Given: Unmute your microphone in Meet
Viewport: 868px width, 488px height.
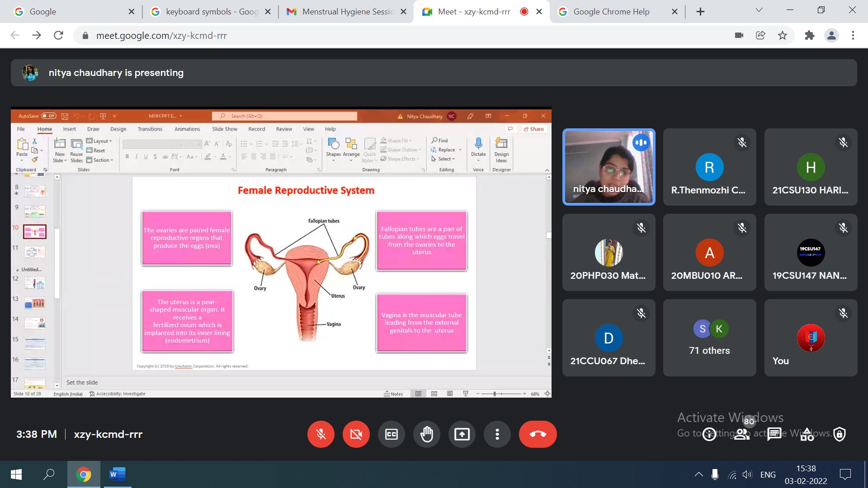Looking at the screenshot, I should point(321,434).
